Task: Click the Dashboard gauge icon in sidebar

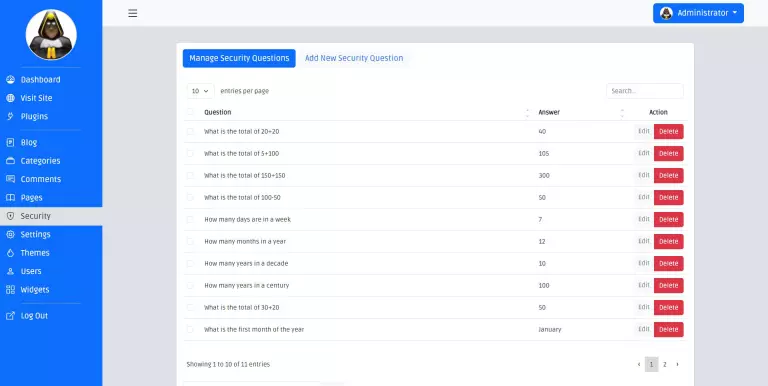Action: [x=10, y=79]
